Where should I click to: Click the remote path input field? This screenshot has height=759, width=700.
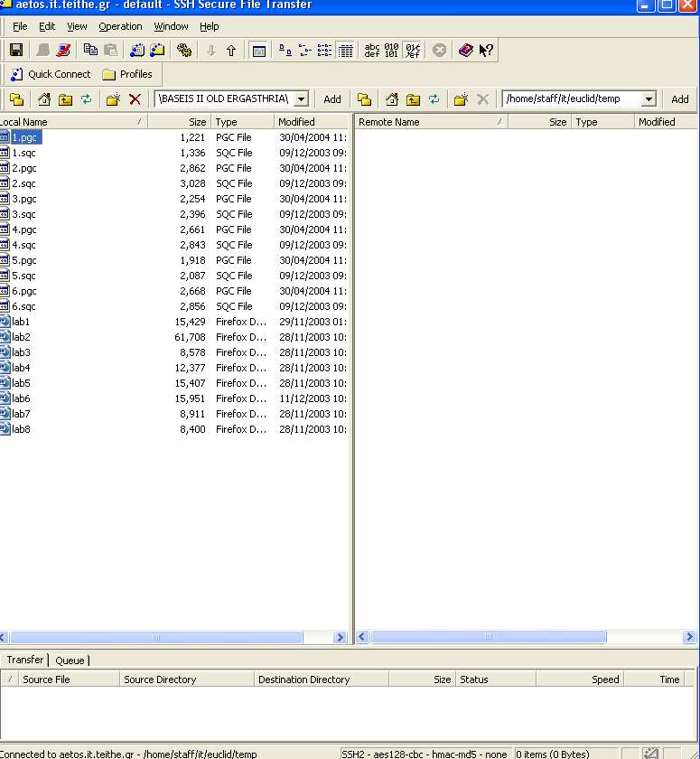(572, 99)
